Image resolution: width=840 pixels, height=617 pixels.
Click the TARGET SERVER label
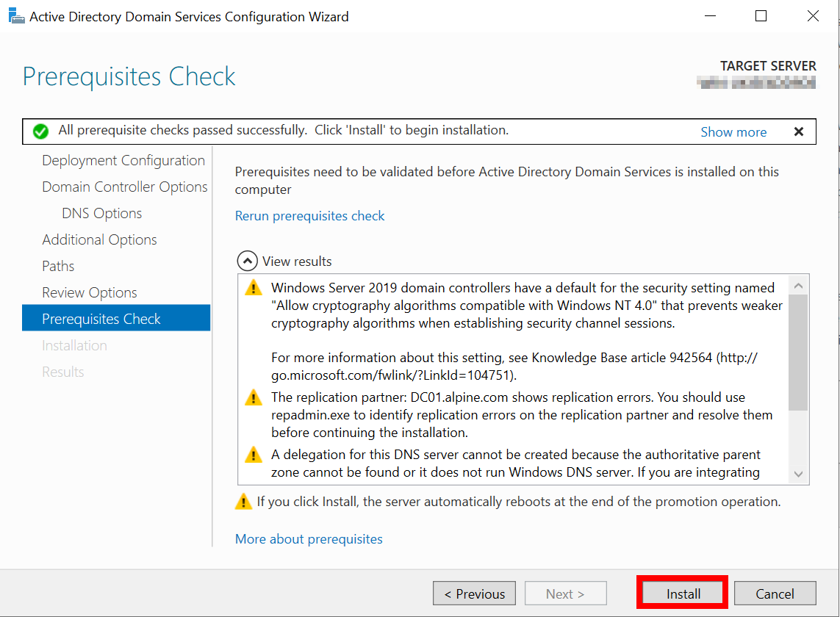click(x=768, y=66)
